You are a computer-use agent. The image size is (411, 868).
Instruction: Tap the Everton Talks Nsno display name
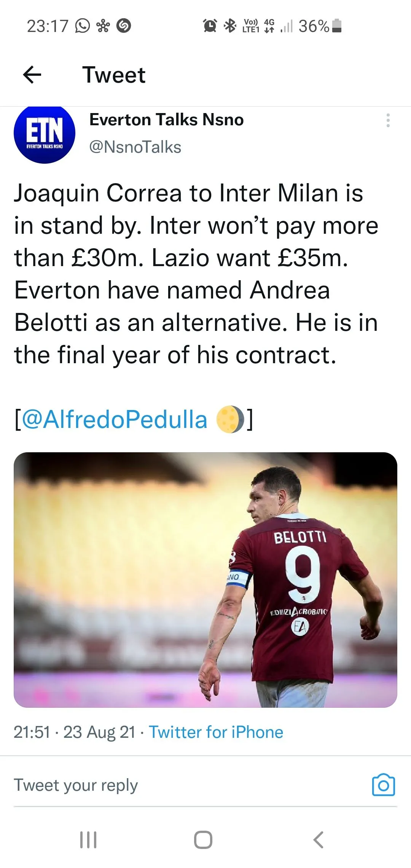(x=166, y=120)
